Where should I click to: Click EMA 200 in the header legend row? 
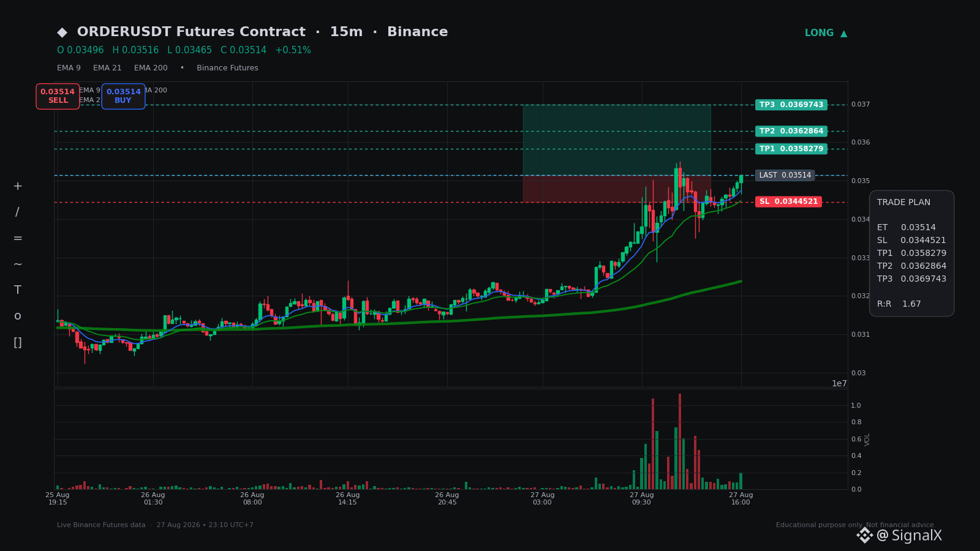click(151, 68)
